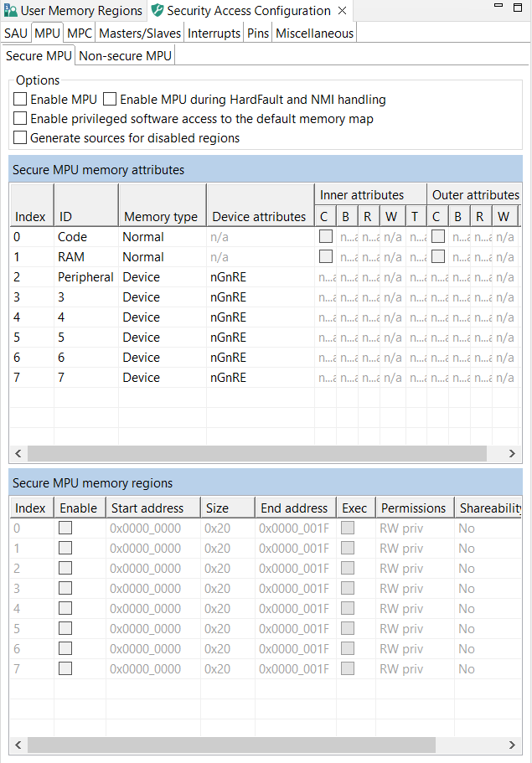532x763 pixels.
Task: Enable memory region 4 checkbox
Action: tap(65, 608)
